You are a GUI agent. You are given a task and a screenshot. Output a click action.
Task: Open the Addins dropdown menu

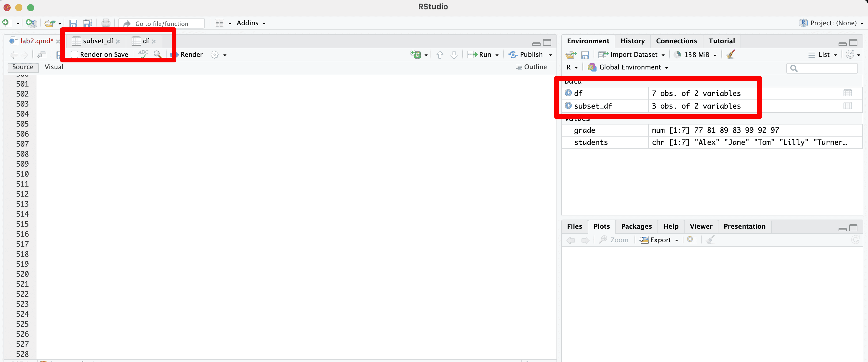251,23
